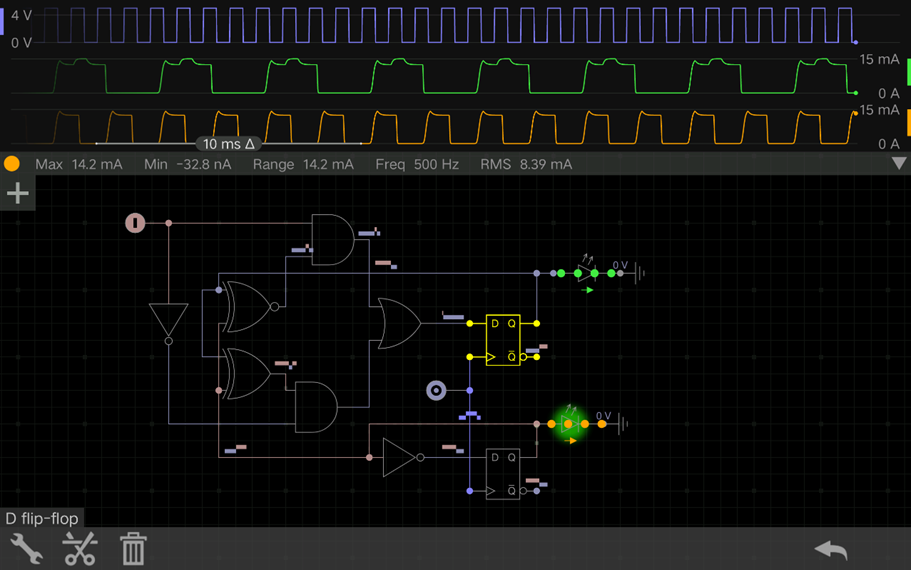Expand the oscilloscope panel triangle arrow
Image resolution: width=911 pixels, height=570 pixels.
click(898, 164)
